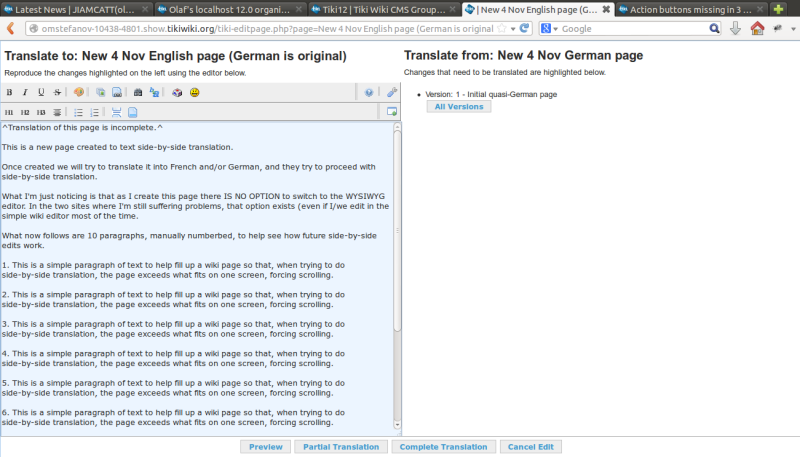Go back with the browser back arrow
Screen dimensions: 800x457
pyautogui.click(x=10, y=29)
